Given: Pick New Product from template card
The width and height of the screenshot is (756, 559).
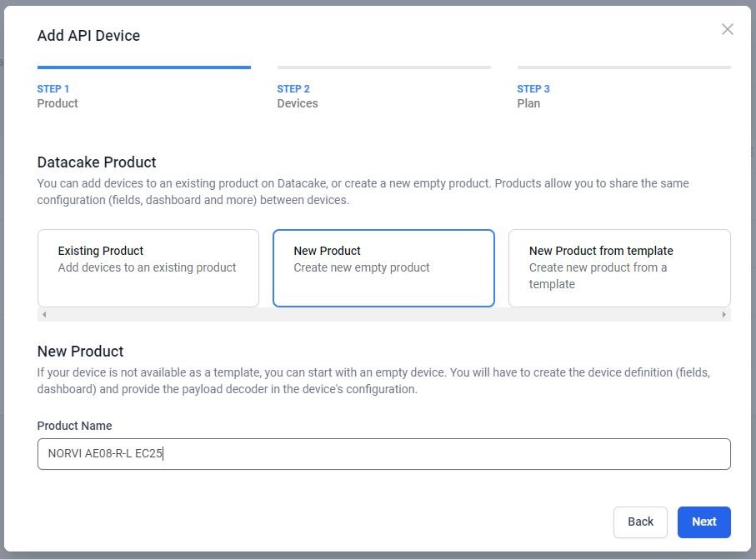Looking at the screenshot, I should tap(618, 267).
